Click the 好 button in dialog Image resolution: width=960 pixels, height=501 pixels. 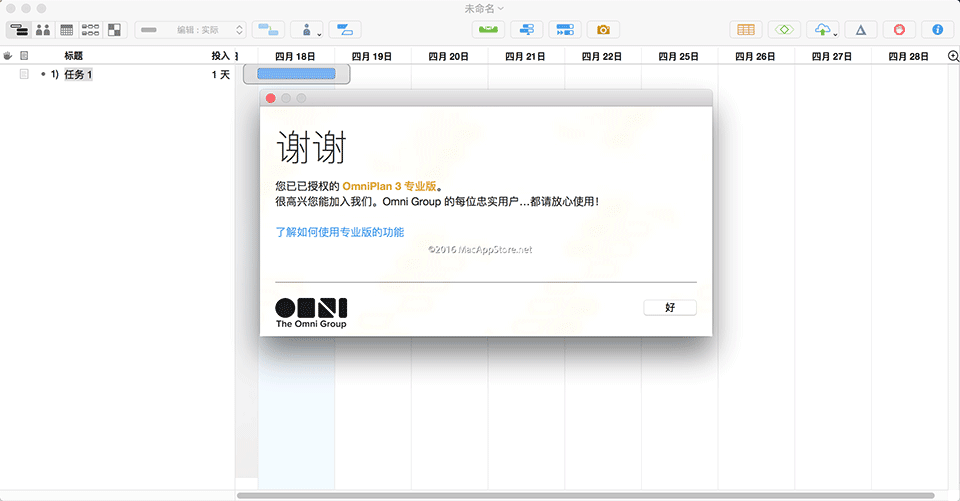[x=670, y=308]
